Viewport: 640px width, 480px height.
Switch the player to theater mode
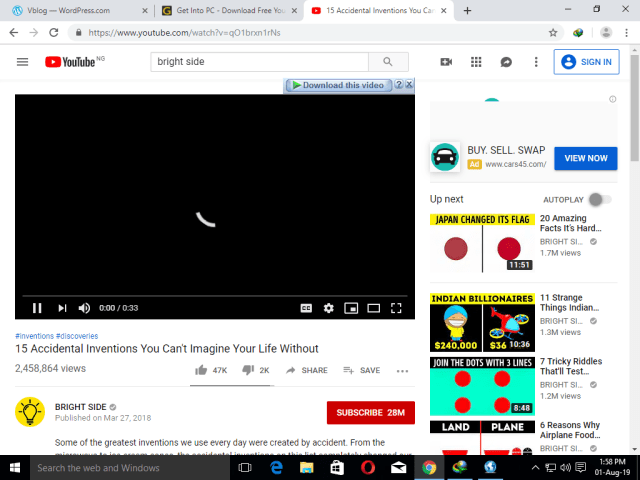[373, 308]
